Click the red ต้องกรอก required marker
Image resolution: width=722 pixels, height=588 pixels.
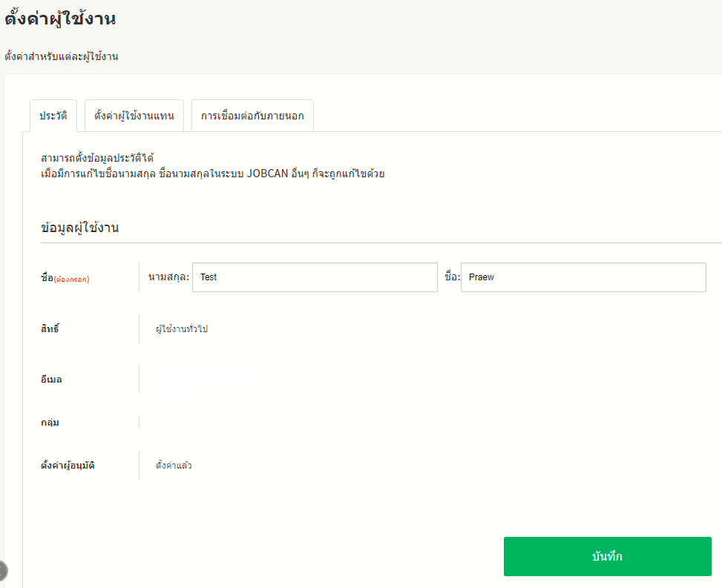pyautogui.click(x=72, y=280)
